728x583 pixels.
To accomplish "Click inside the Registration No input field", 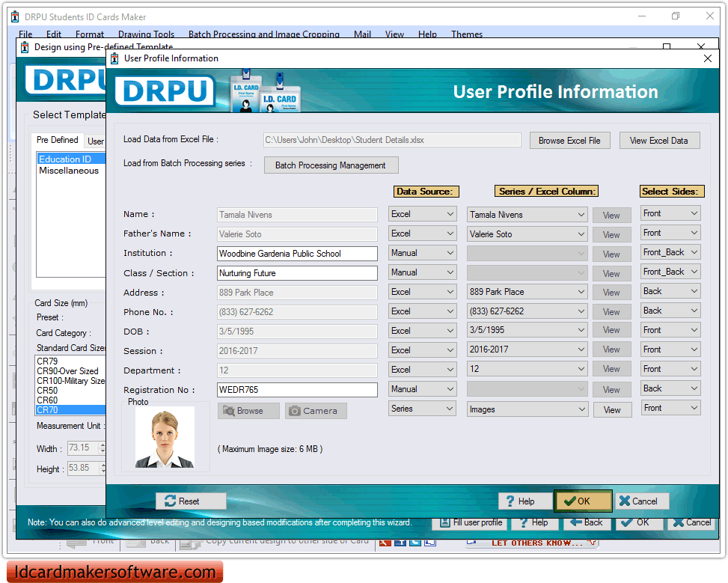I will (x=297, y=388).
